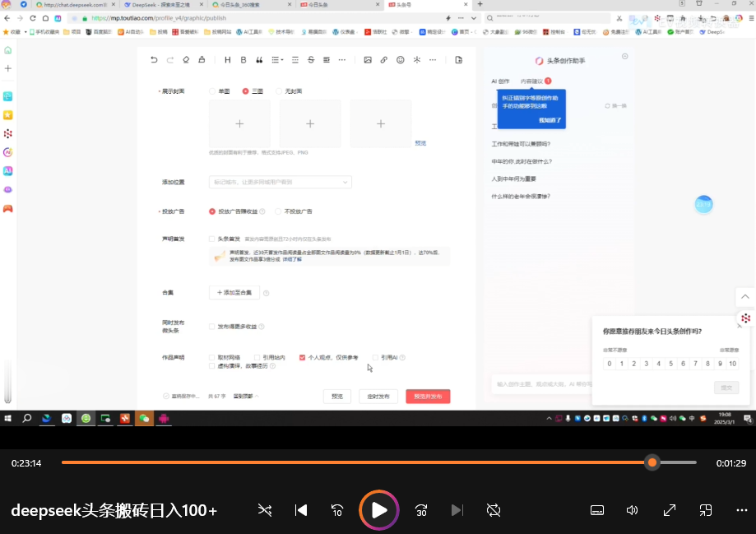Select the eraser clear-format tool
The width and height of the screenshot is (756, 534).
tap(186, 60)
